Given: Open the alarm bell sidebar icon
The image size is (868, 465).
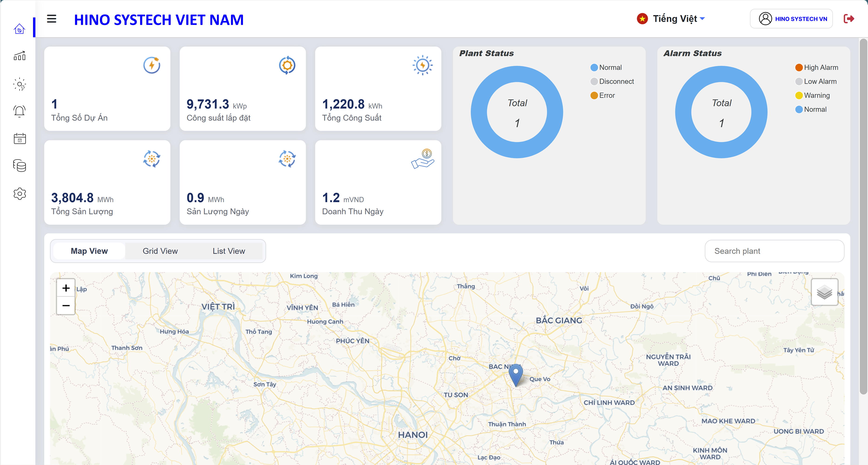Looking at the screenshot, I should pos(20,111).
